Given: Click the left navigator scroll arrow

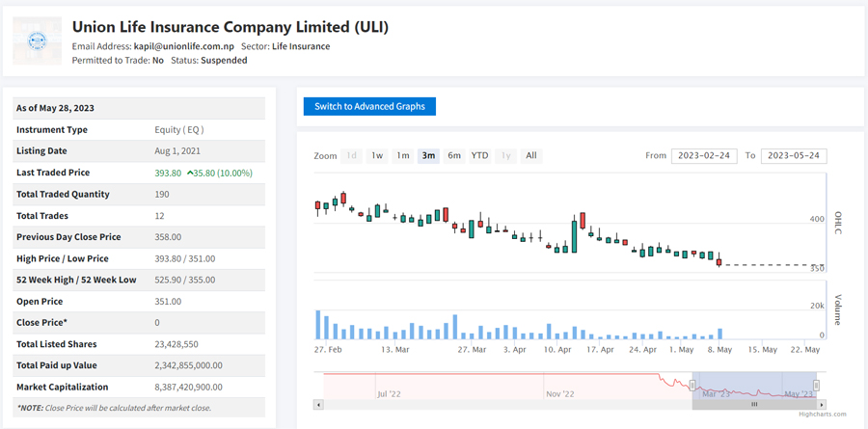Looking at the screenshot, I should pos(319,405).
